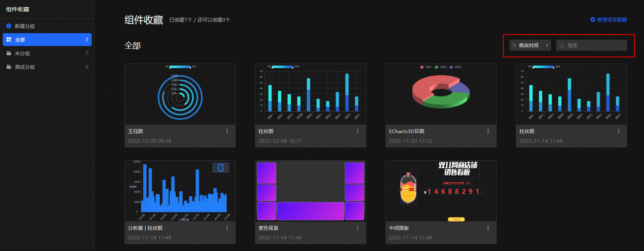
Task: Open the 柱状图 thumbnail dated 2022-12-08
Action: point(311,94)
